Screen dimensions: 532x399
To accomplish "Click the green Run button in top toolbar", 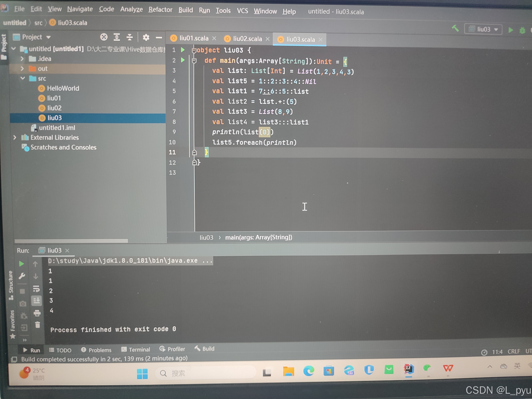I will tap(511, 30).
